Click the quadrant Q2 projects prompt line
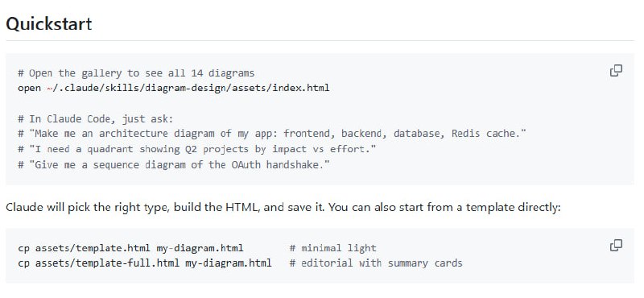Image resolution: width=644 pixels, height=298 pixels. (196, 149)
